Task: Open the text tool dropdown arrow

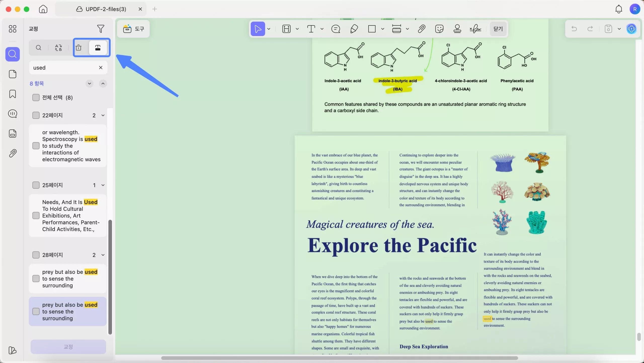Action: (x=322, y=29)
